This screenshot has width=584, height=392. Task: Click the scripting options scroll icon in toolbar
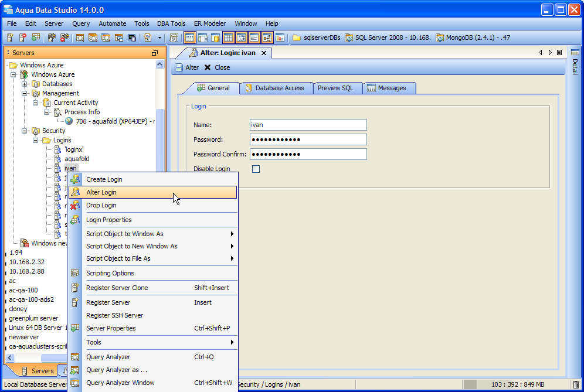pyautogui.click(x=174, y=38)
